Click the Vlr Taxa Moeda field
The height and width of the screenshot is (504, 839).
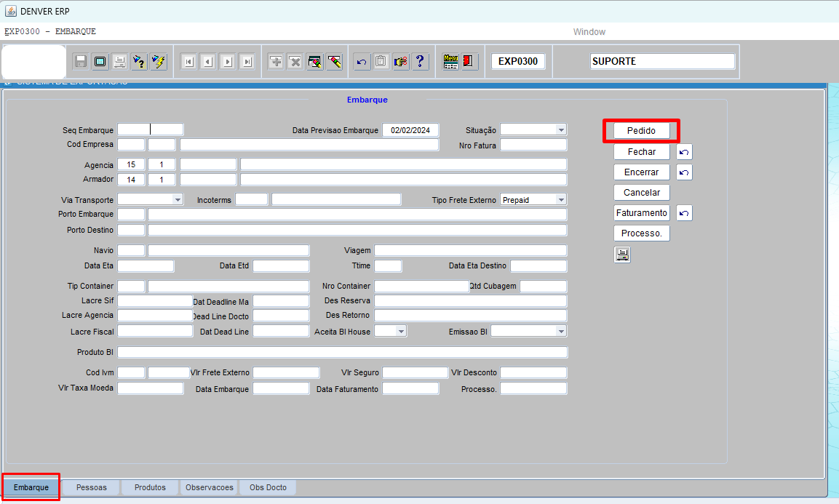151,388
